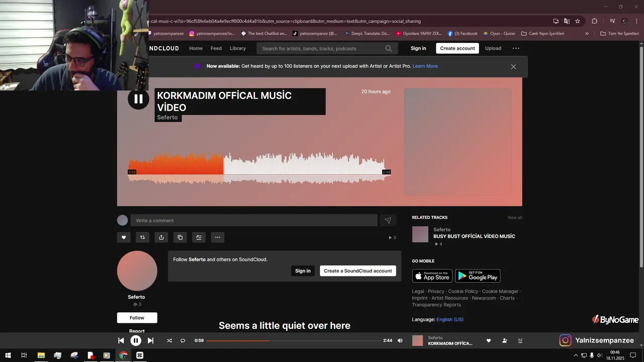This screenshot has width=644, height=362.
Task: Copy the track link with the copy icon
Action: pos(180,237)
